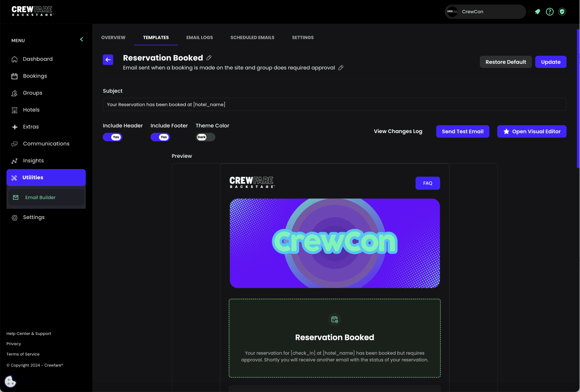Click the reservation calendar icon in preview
Screen dimensions: 580x392
click(335, 320)
